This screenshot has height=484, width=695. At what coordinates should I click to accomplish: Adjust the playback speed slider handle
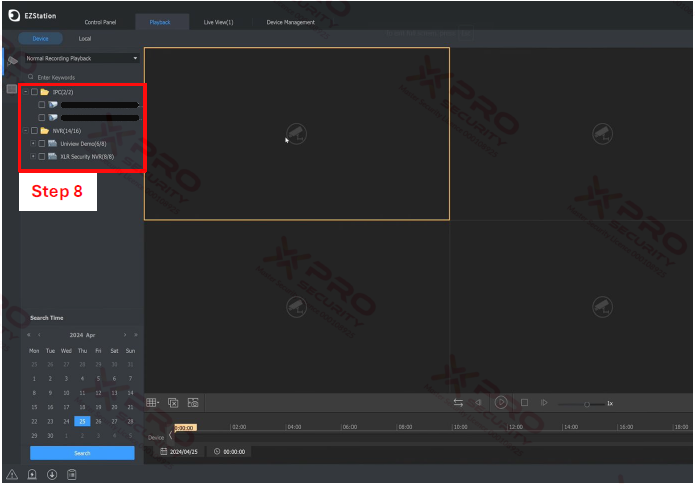click(587, 404)
